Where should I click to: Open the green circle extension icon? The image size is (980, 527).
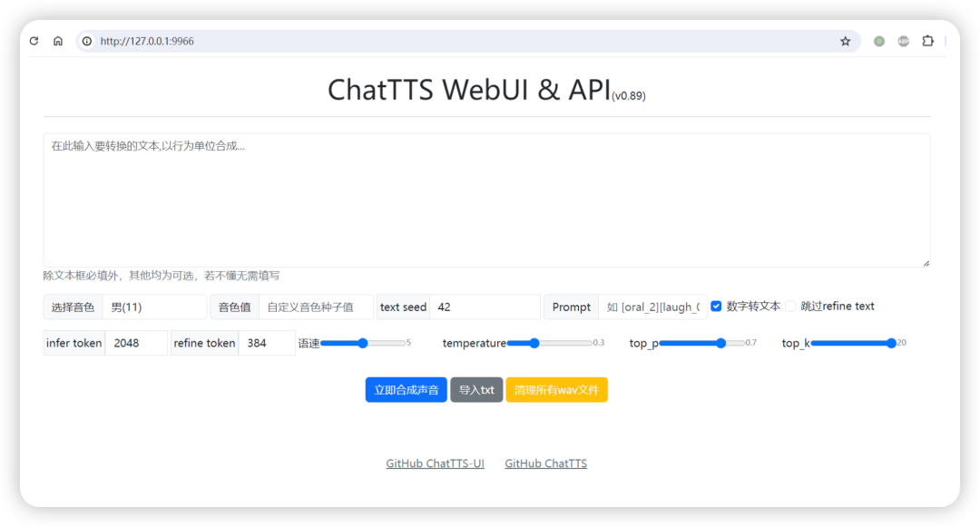879,41
